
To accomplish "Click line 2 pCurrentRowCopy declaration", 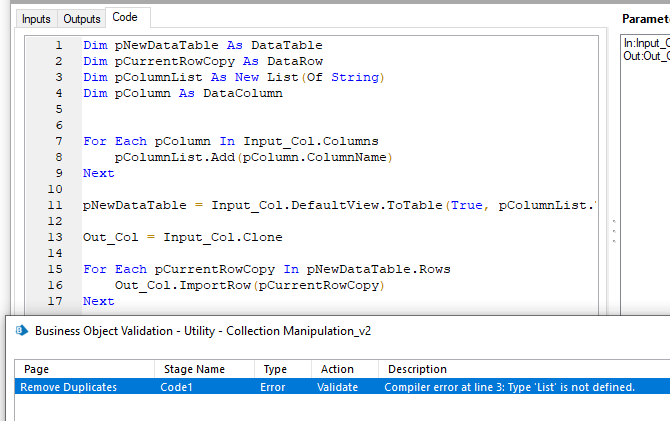I will tap(203, 61).
